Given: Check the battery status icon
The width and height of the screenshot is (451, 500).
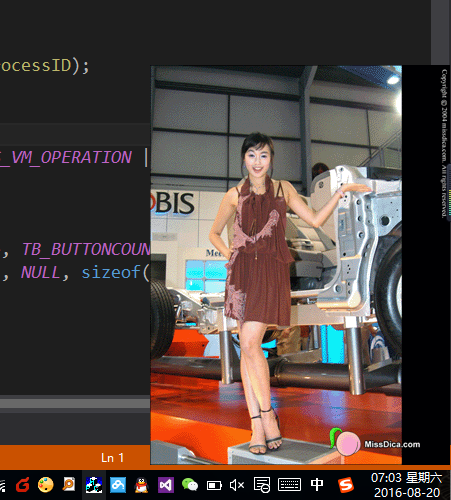Looking at the screenshot, I should click(214, 485).
